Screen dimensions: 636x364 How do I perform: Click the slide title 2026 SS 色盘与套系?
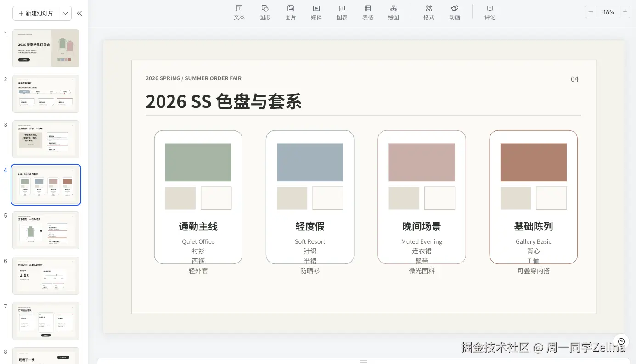[224, 101]
